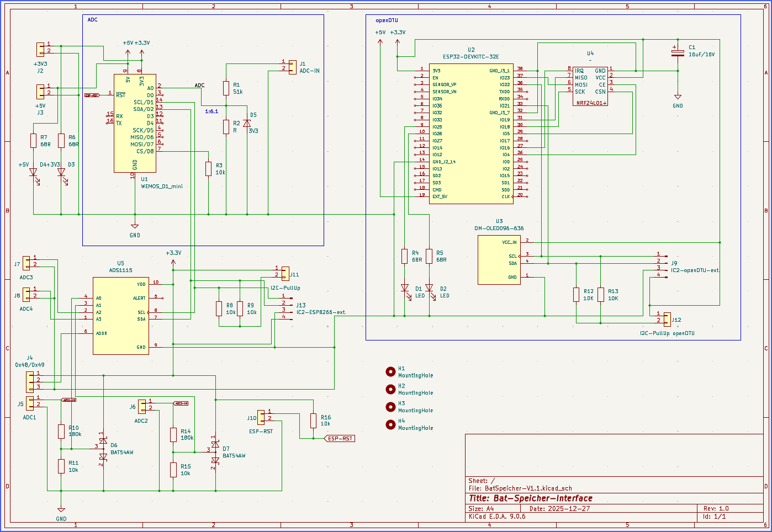Click the D5 zener diode symbol
The width and height of the screenshot is (772, 532).
247,124
